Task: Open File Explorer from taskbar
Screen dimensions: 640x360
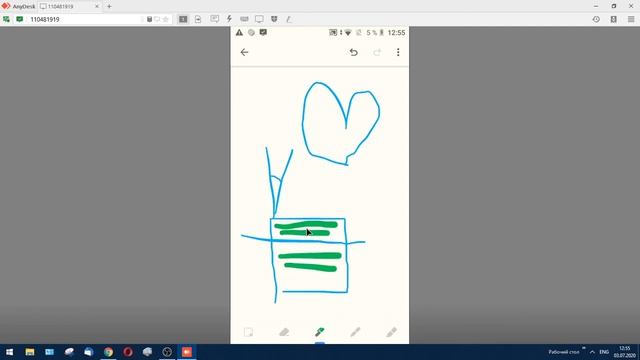Action: 29,352
